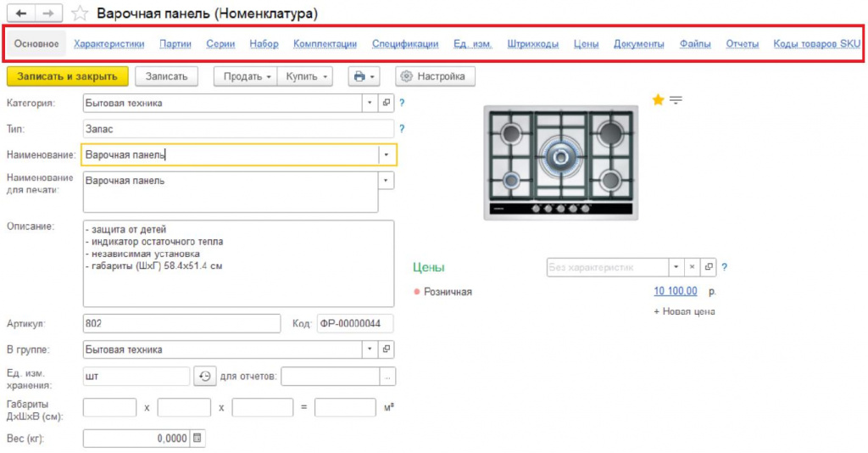The width and height of the screenshot is (868, 453).
Task: Expand the Категория dropdown
Action: pos(370,103)
